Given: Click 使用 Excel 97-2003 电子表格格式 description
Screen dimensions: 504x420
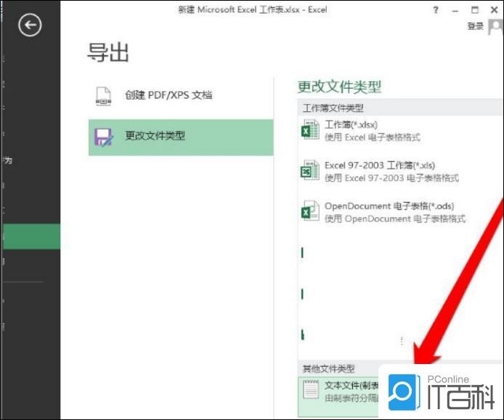Looking at the screenshot, I should pos(392,178).
